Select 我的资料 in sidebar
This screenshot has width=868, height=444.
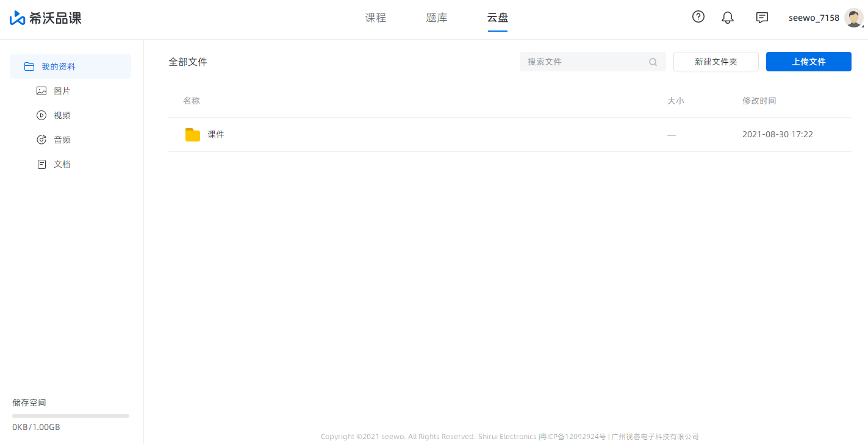70,66
